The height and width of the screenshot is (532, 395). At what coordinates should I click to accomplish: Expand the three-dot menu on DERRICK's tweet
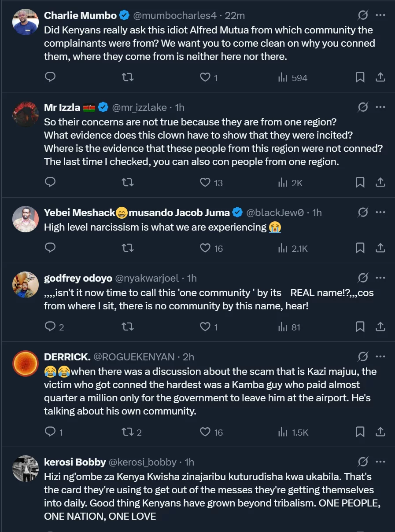tap(380, 356)
